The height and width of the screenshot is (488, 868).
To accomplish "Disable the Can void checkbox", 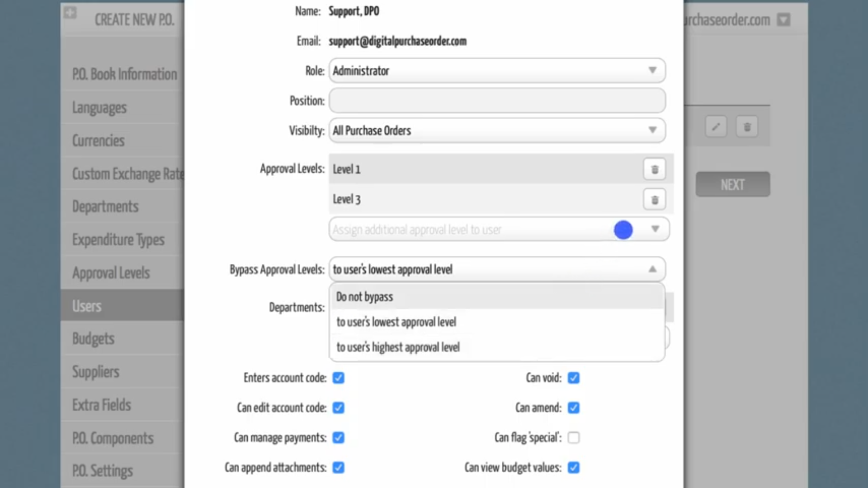I will (x=573, y=378).
